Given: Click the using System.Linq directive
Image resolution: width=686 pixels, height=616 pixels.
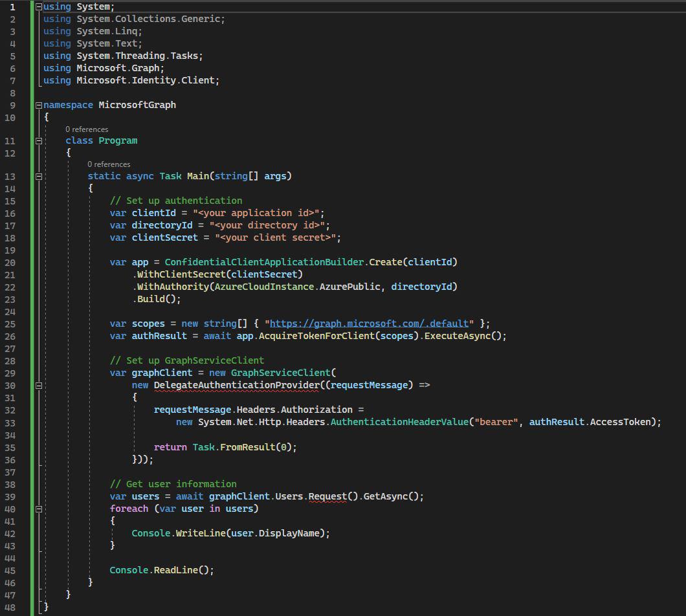Looking at the screenshot, I should [93, 31].
